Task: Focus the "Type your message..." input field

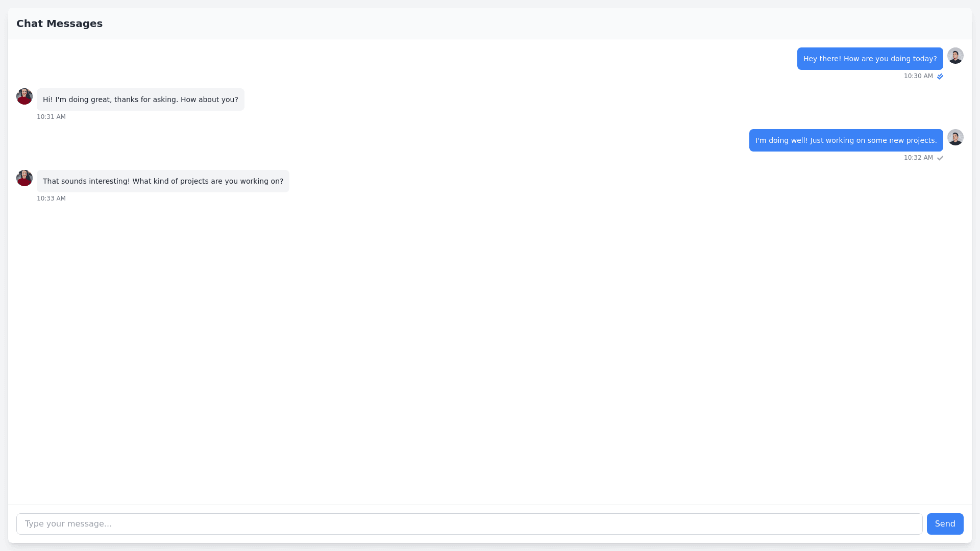Action: pos(469,524)
